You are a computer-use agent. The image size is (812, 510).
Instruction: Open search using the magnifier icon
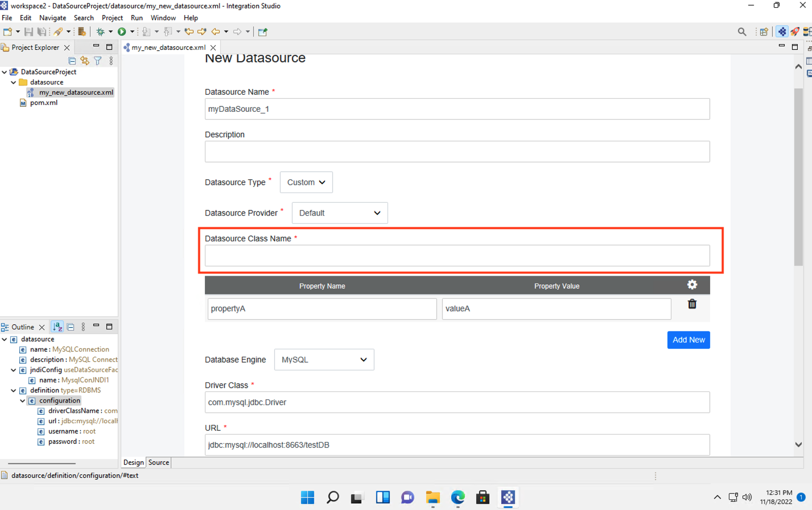pos(741,31)
